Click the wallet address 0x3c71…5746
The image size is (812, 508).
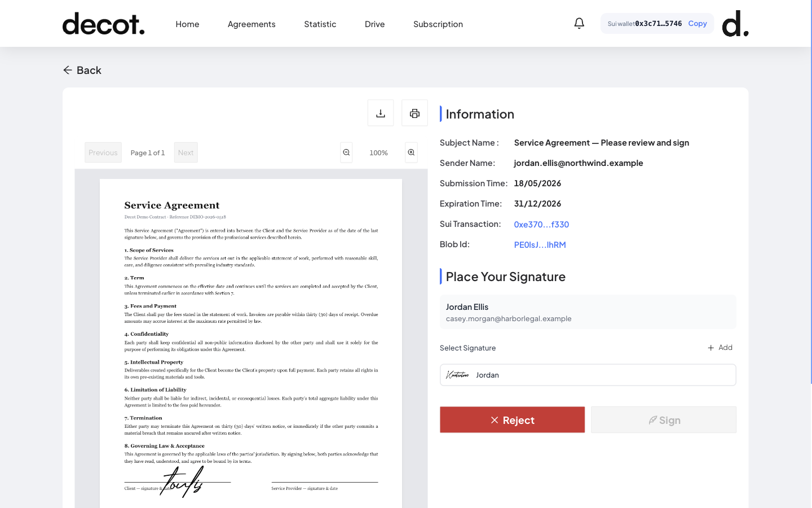tap(659, 23)
